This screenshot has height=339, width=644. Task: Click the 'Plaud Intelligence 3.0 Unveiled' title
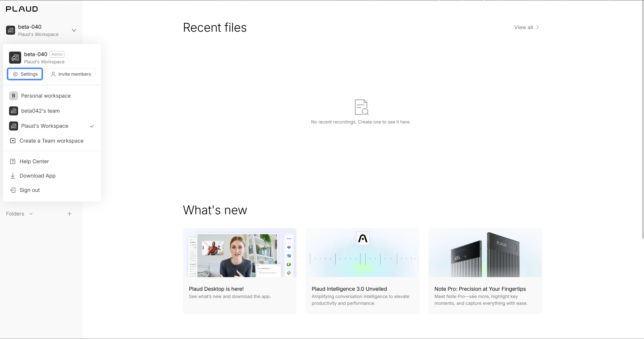(349, 289)
